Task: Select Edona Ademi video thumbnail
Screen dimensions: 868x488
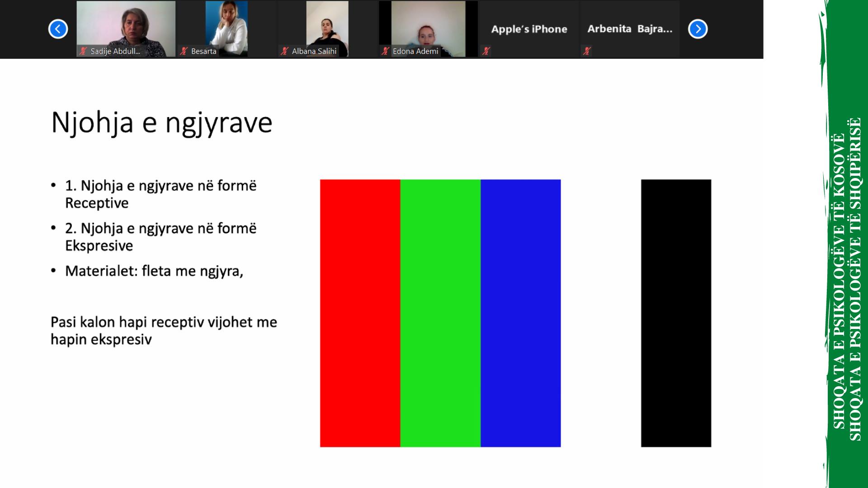Action: tap(428, 29)
